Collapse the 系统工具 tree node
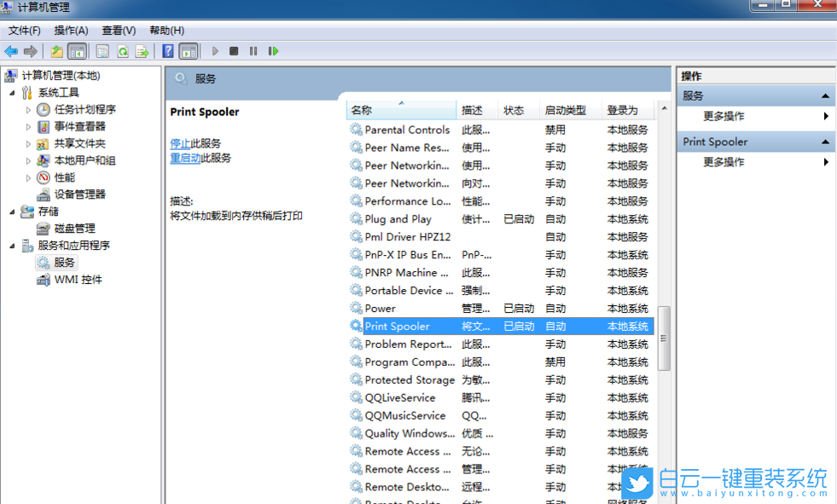The height and width of the screenshot is (504, 837). pos(12,92)
